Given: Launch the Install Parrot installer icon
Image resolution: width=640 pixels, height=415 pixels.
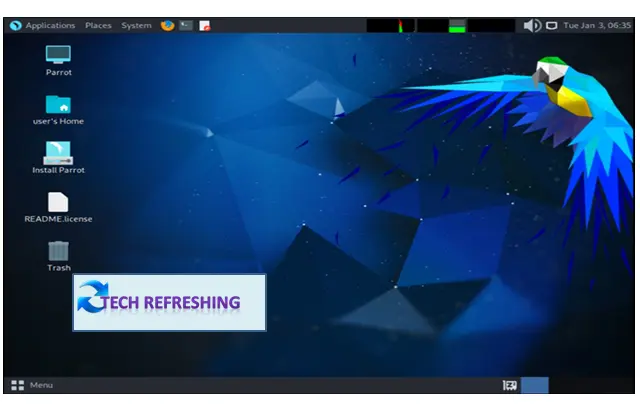Looking at the screenshot, I should point(58,153).
